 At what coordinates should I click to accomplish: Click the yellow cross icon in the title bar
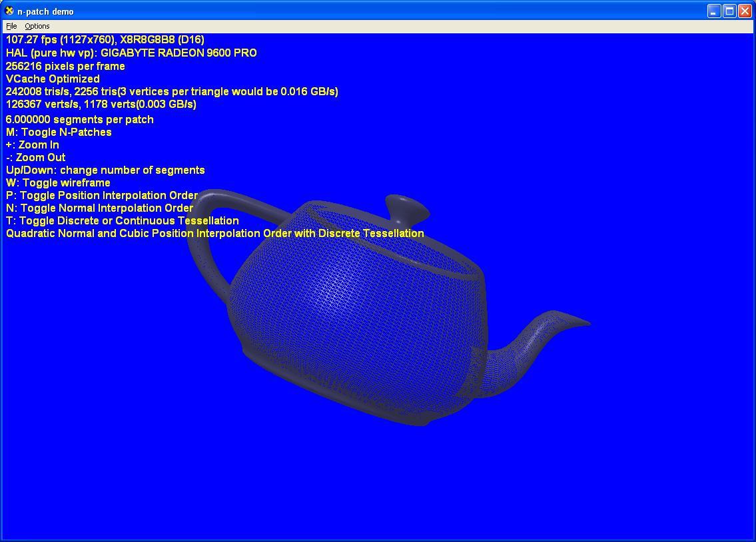click(8, 11)
